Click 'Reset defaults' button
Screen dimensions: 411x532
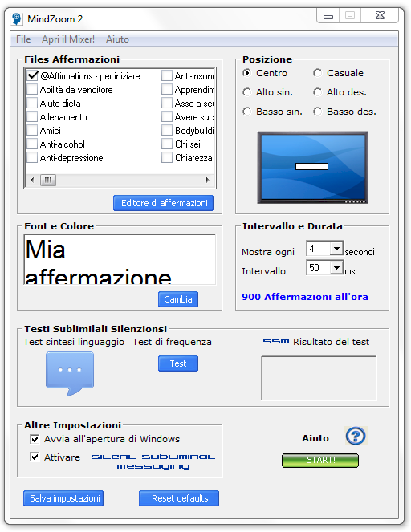pyautogui.click(x=179, y=498)
